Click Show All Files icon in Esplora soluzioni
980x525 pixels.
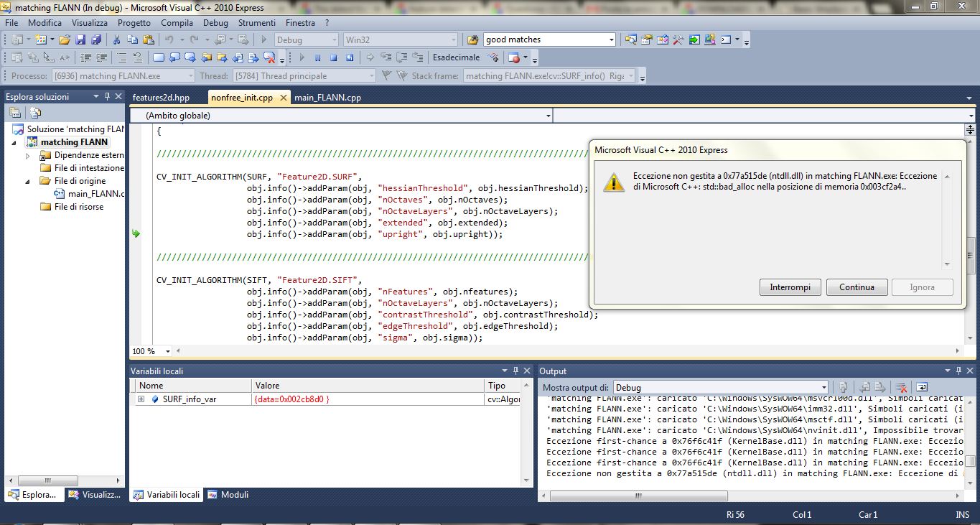[36, 113]
